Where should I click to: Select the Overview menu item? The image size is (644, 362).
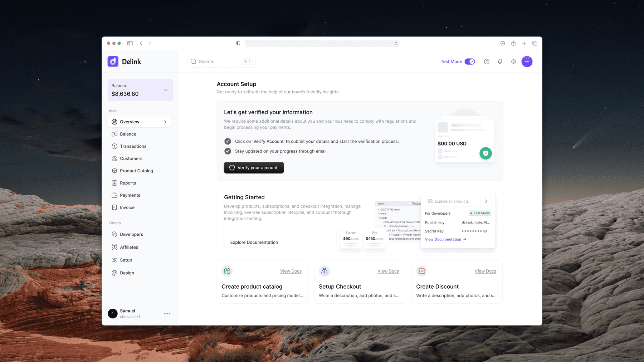point(140,122)
